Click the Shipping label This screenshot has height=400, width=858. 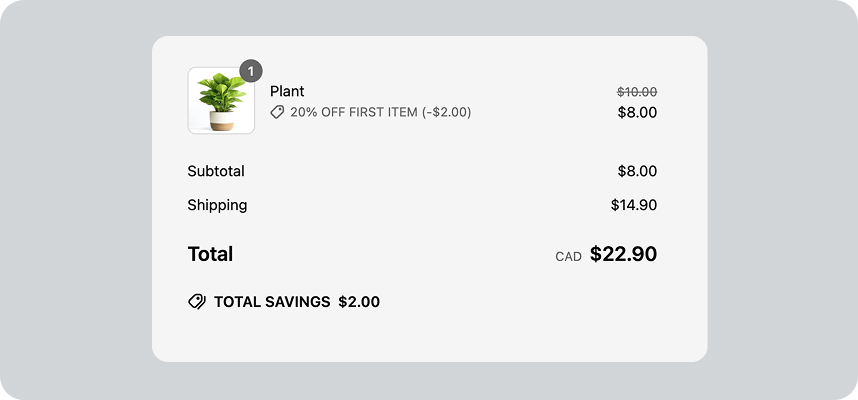click(217, 205)
